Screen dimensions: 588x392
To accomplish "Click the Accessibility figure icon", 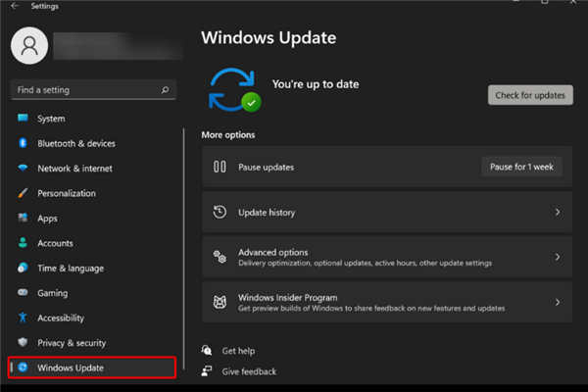I will (x=23, y=318).
